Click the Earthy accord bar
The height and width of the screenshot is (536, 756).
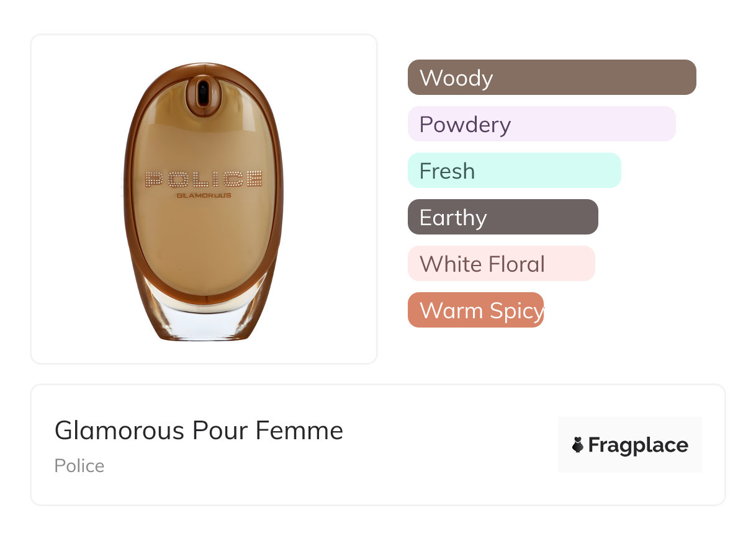coord(502,217)
